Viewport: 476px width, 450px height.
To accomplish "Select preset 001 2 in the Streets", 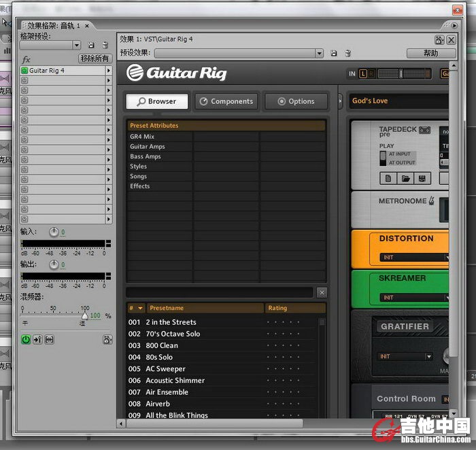I will pos(222,322).
